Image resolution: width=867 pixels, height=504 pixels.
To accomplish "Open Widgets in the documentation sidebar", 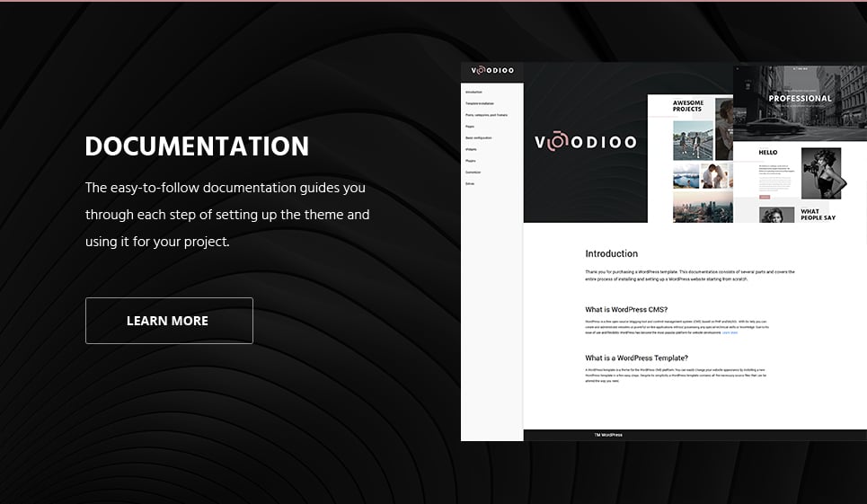I will click(471, 149).
